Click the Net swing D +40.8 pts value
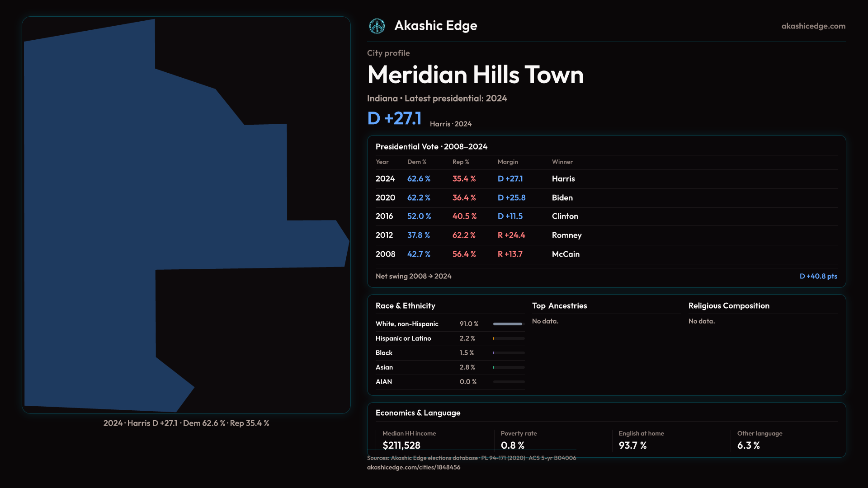The width and height of the screenshot is (868, 488). click(x=818, y=276)
